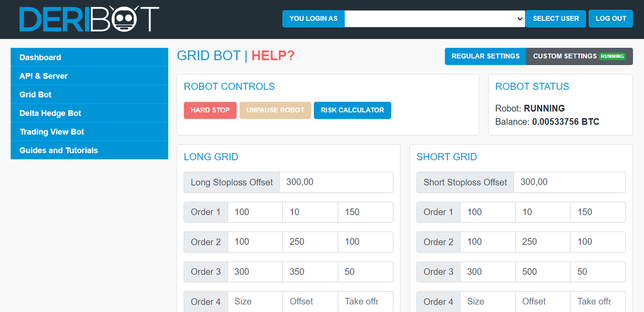Screen dimensions: 644x312
Task: Click Long Grid Order 3 size field
Action: (x=255, y=272)
